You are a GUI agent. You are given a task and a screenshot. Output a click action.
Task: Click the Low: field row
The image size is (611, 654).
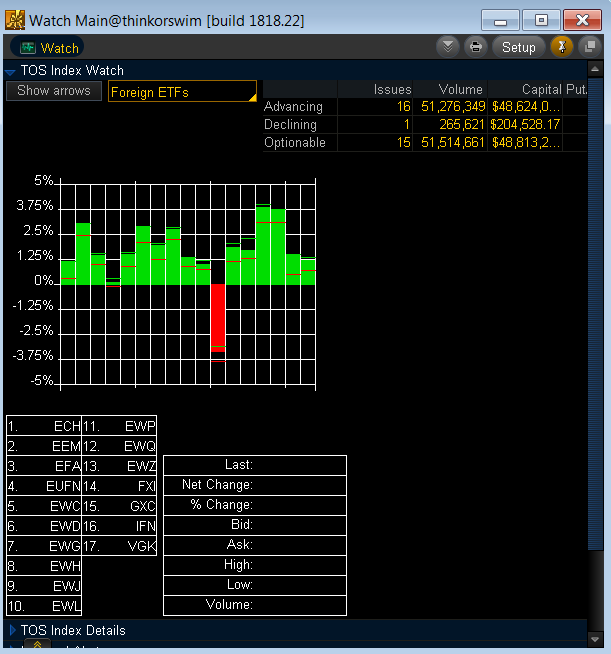[255, 585]
